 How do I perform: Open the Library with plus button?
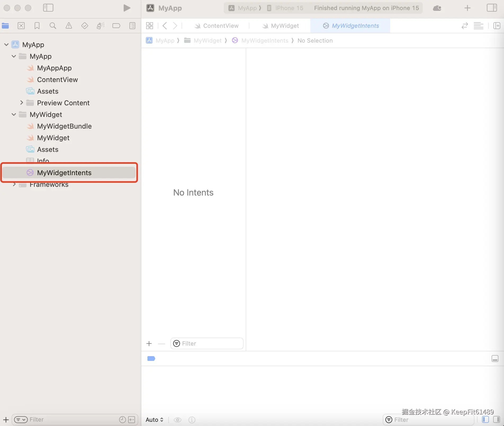pyautogui.click(x=467, y=8)
